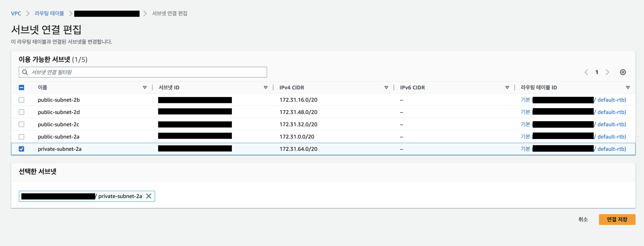Select the public-subnet-2d checkbox

tap(21, 112)
